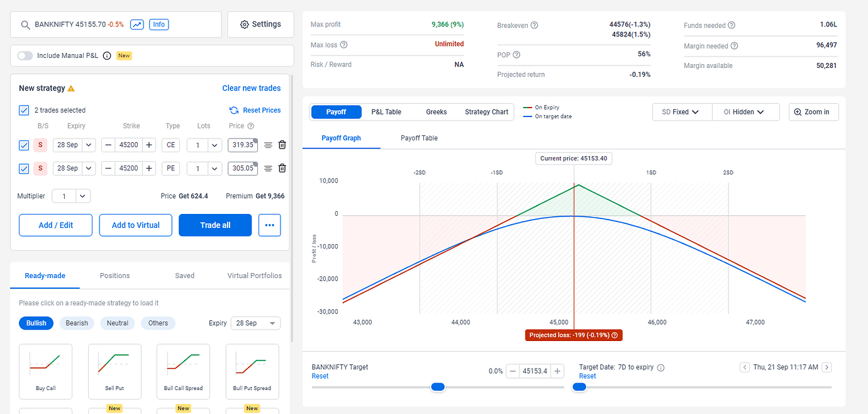Screen dimensions: 868x414
Task: Delete the 45200 CE trade with trash icon
Action: click(x=282, y=145)
